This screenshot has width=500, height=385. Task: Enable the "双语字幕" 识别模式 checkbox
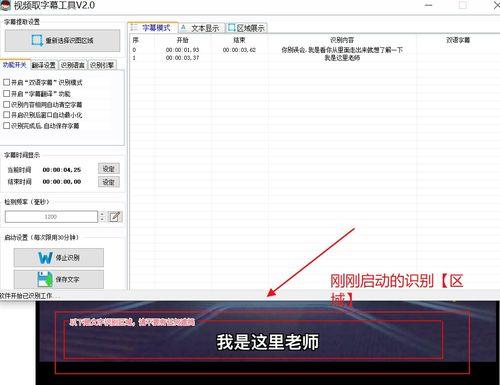click(x=6, y=82)
